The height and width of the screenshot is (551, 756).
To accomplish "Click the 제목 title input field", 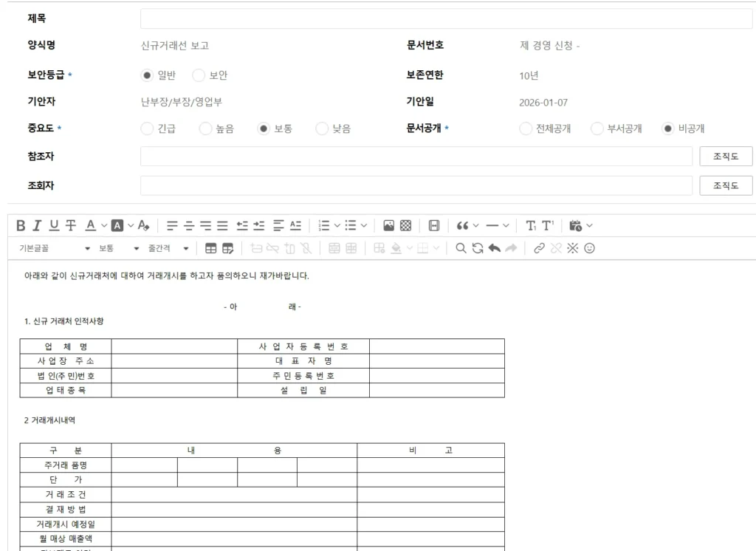I will pyautogui.click(x=446, y=18).
